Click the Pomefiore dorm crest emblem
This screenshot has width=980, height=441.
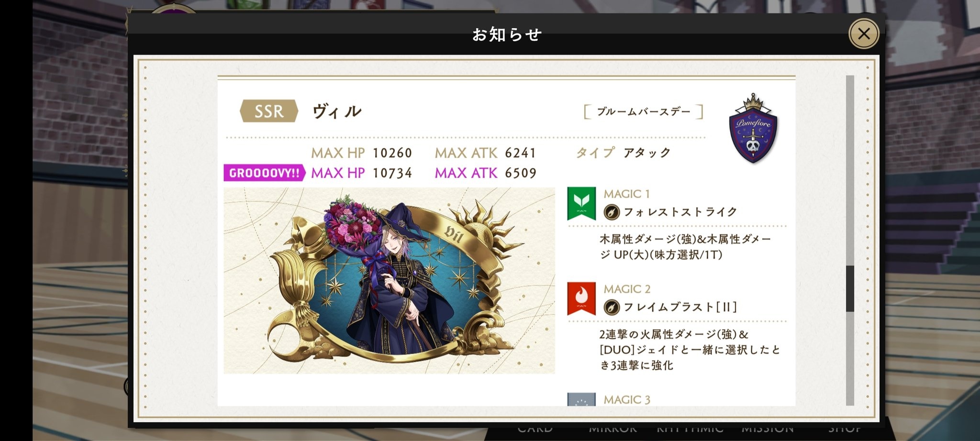point(753,129)
